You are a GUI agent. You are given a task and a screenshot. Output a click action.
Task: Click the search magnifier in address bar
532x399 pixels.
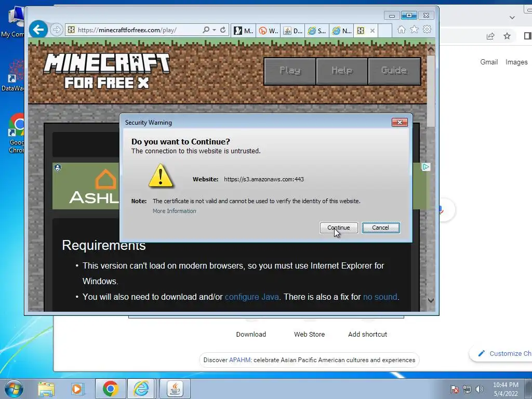(x=206, y=30)
